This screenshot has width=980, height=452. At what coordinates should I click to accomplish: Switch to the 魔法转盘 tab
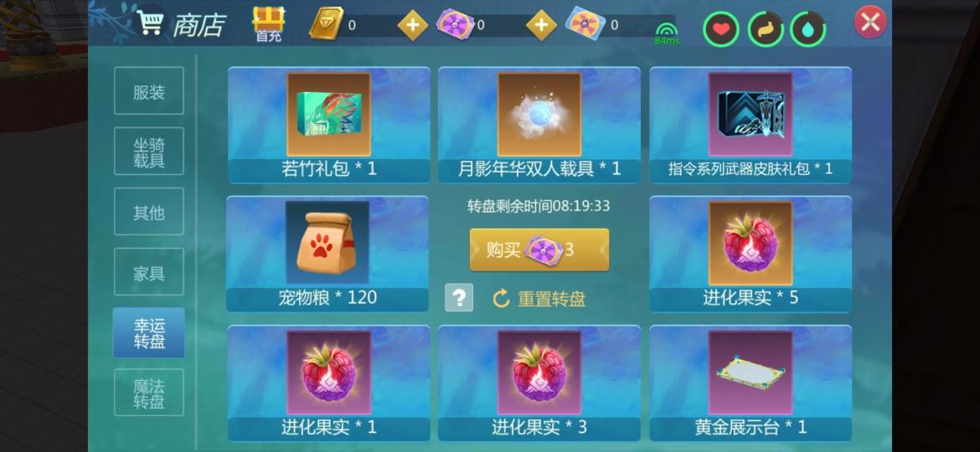(149, 393)
